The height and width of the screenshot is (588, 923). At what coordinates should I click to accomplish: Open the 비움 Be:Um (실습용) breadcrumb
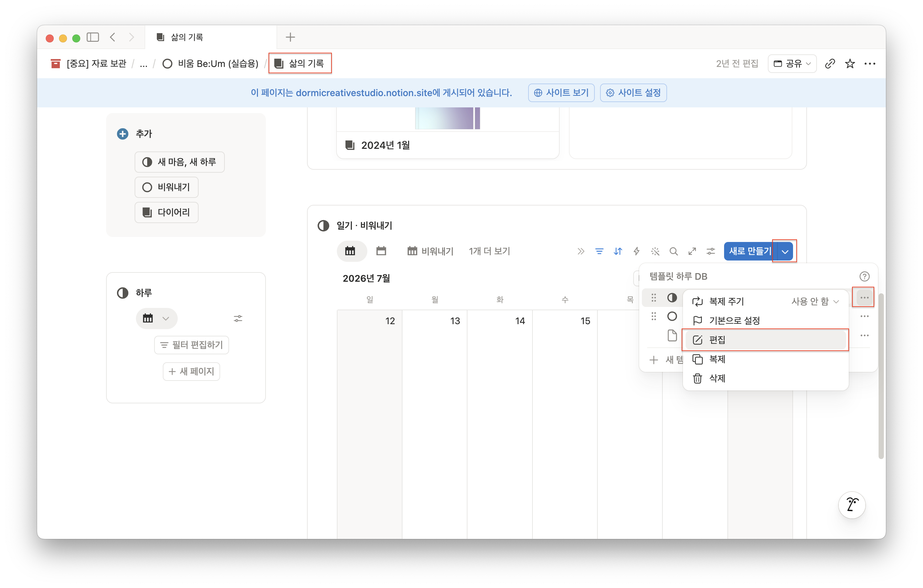coord(211,64)
